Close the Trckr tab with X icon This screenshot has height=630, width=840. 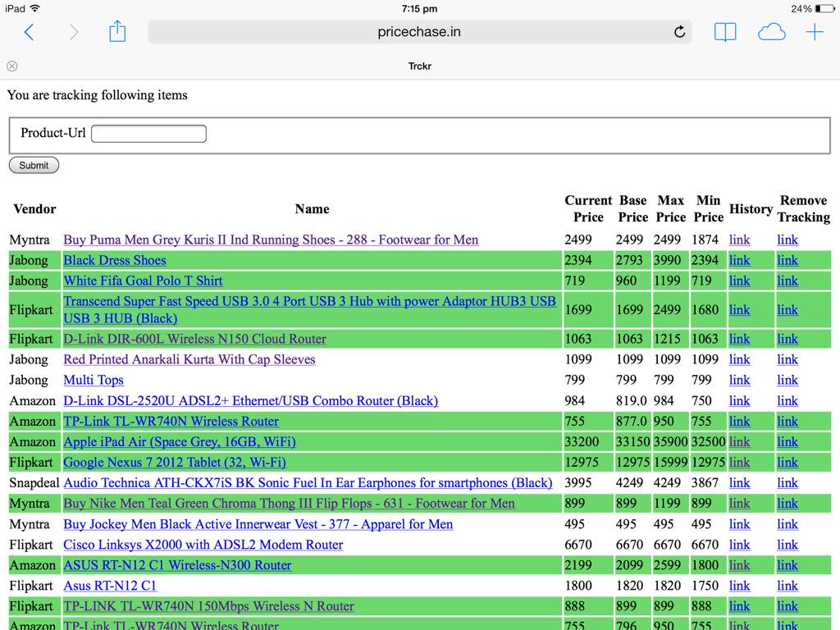[11, 66]
